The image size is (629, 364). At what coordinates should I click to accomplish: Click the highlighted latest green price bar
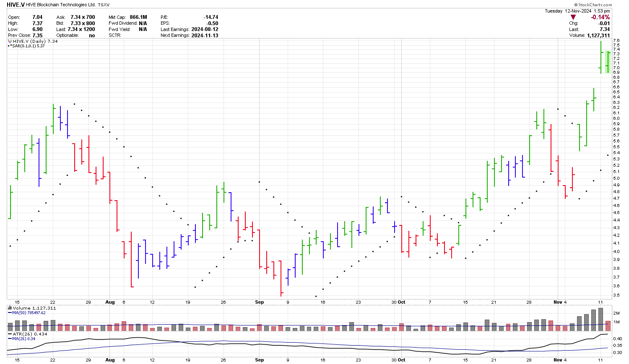pos(608,62)
